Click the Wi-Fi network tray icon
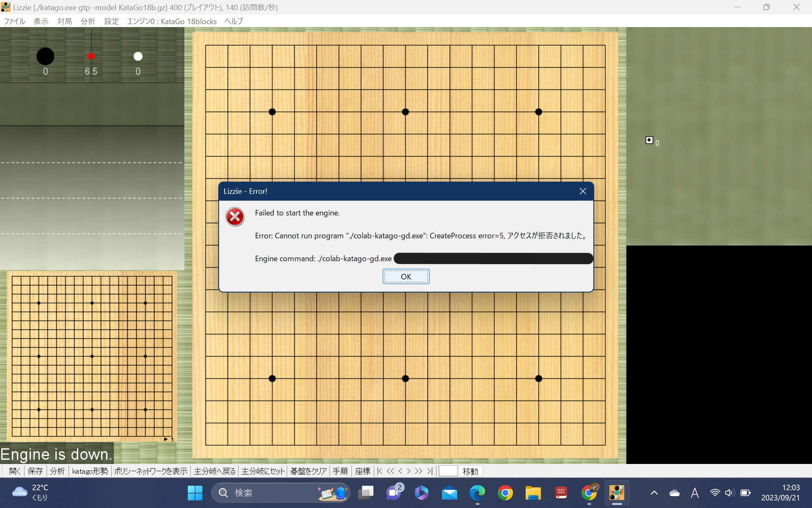The width and height of the screenshot is (812, 508). click(715, 493)
